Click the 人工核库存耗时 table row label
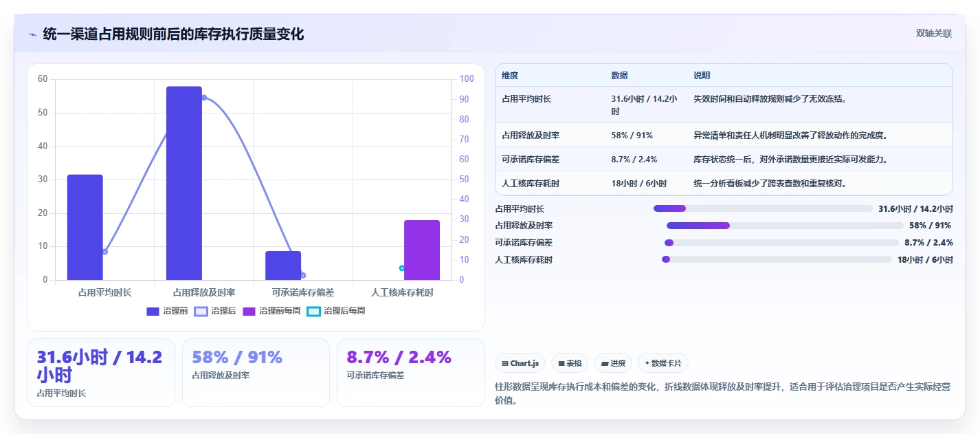 [x=531, y=184]
